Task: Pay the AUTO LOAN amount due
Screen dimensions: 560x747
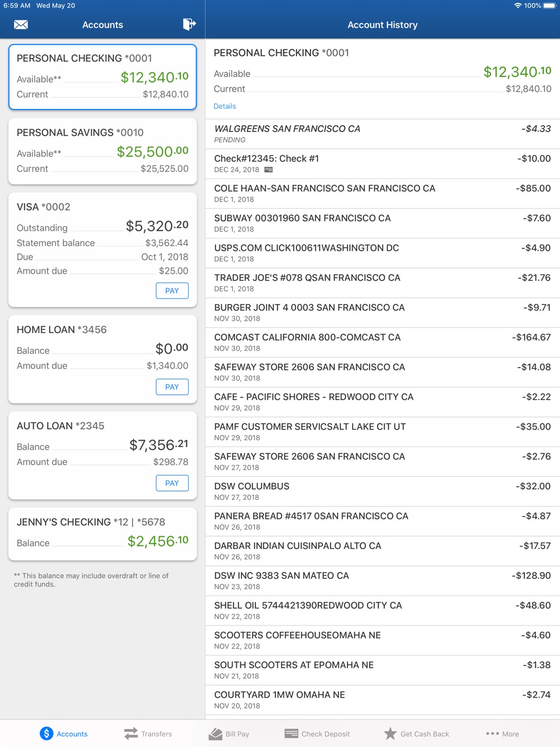Action: pos(172,483)
